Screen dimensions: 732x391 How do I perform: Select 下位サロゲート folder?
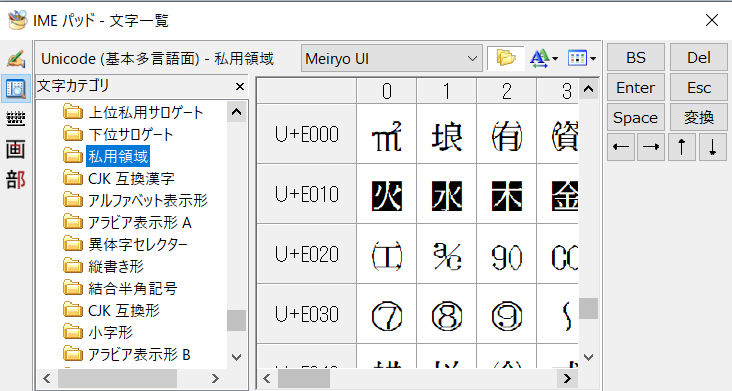[118, 134]
